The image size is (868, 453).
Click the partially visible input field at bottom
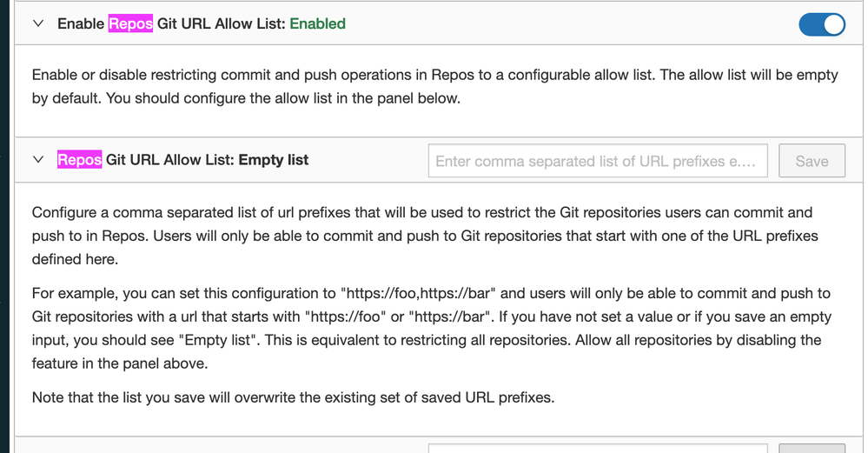[x=598, y=447]
